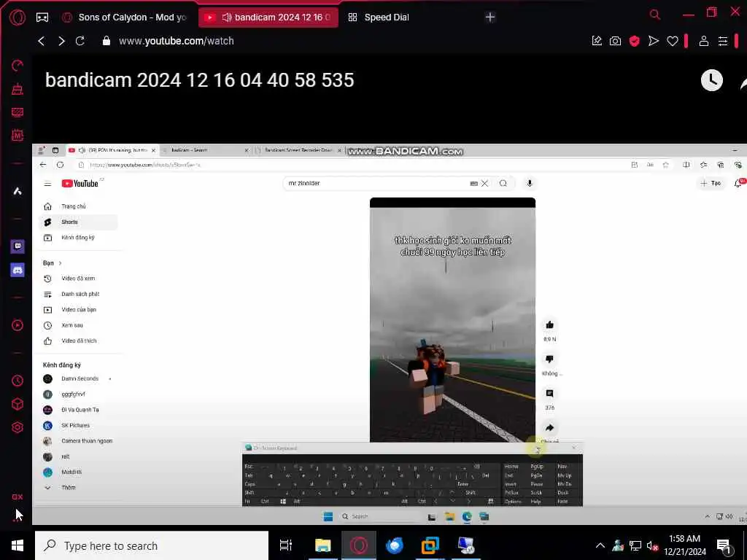Open Task View on the taskbar
Viewport: 747px width, 560px height.
[286, 545]
